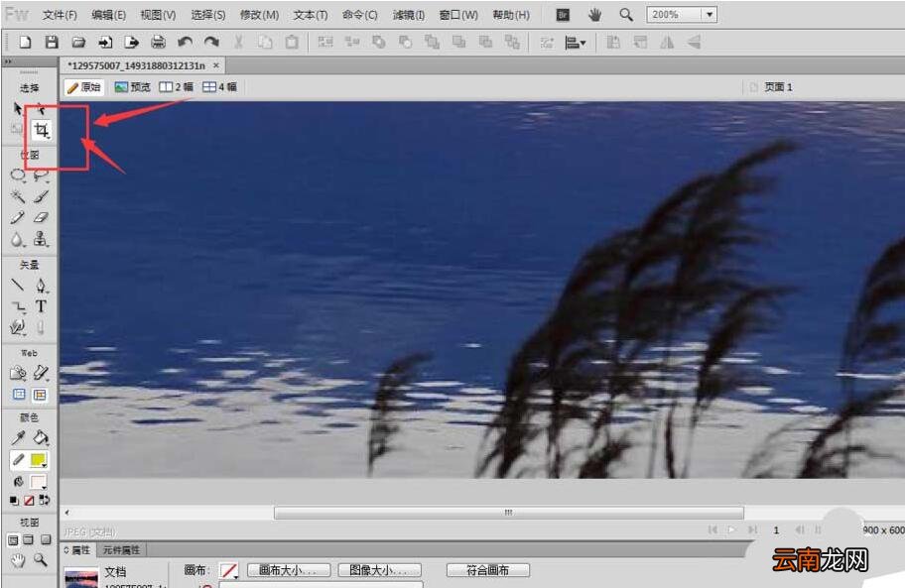Select the Crop tool

(x=41, y=130)
